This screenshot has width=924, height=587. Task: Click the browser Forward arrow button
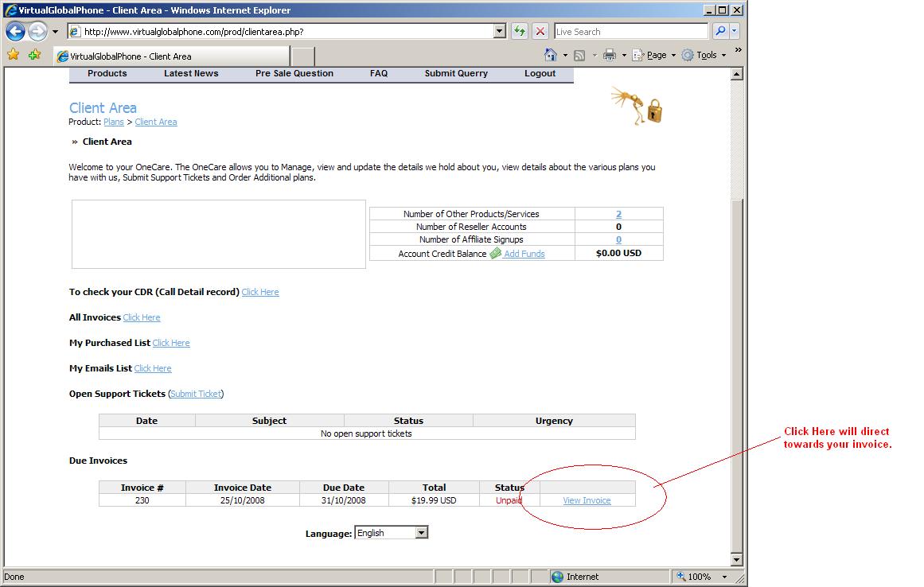pyautogui.click(x=37, y=31)
